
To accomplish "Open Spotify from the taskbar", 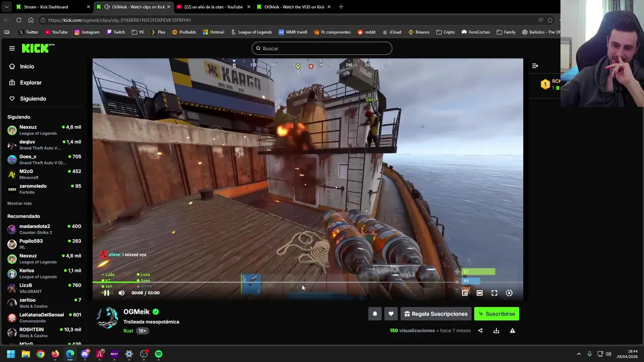I will [158, 354].
